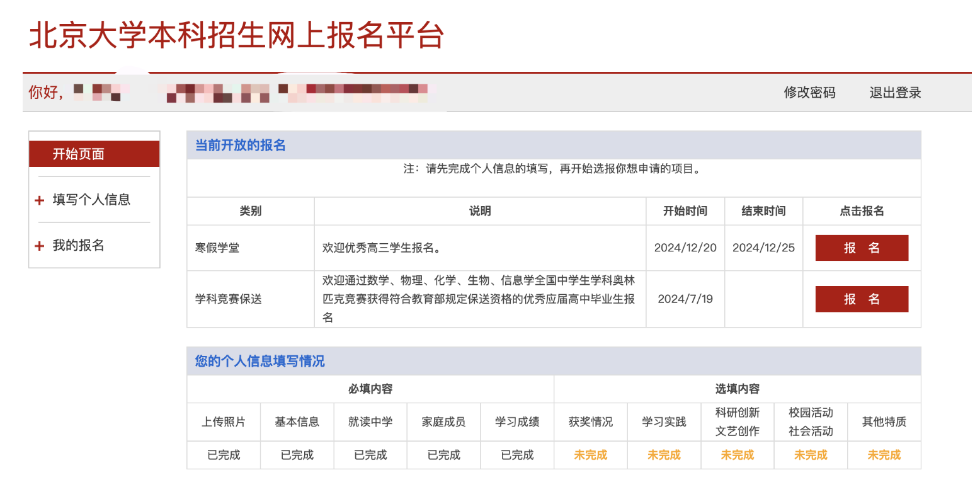The width and height of the screenshot is (980, 487).
Task: Click 已完成 status under 就读中学
Action: coord(370,455)
